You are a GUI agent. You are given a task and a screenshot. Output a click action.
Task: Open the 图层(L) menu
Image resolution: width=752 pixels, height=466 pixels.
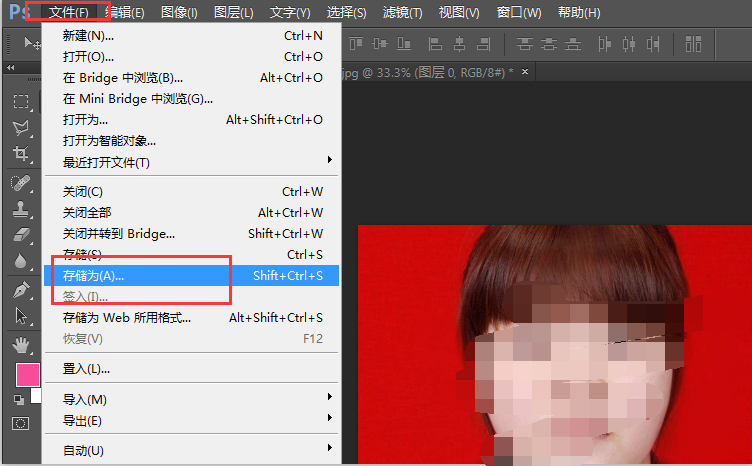[234, 12]
